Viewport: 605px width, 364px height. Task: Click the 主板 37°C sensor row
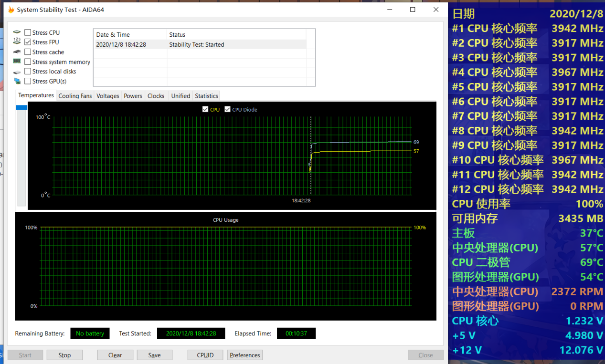click(528, 233)
